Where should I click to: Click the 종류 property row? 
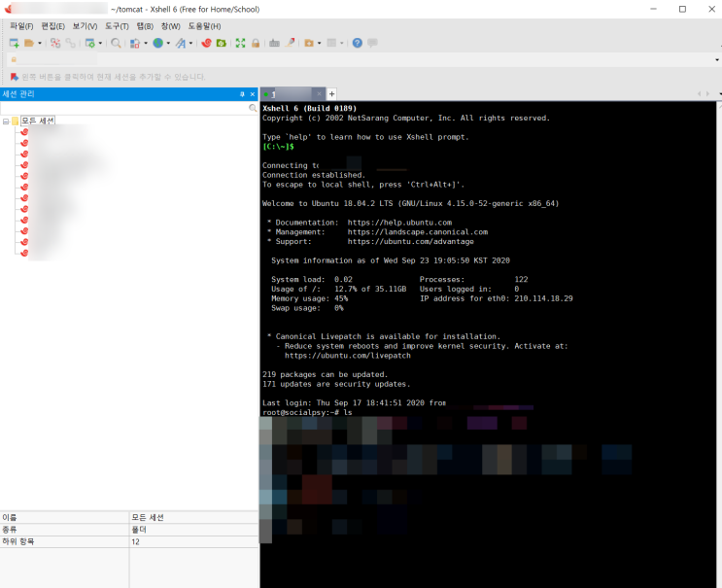click(x=129, y=530)
